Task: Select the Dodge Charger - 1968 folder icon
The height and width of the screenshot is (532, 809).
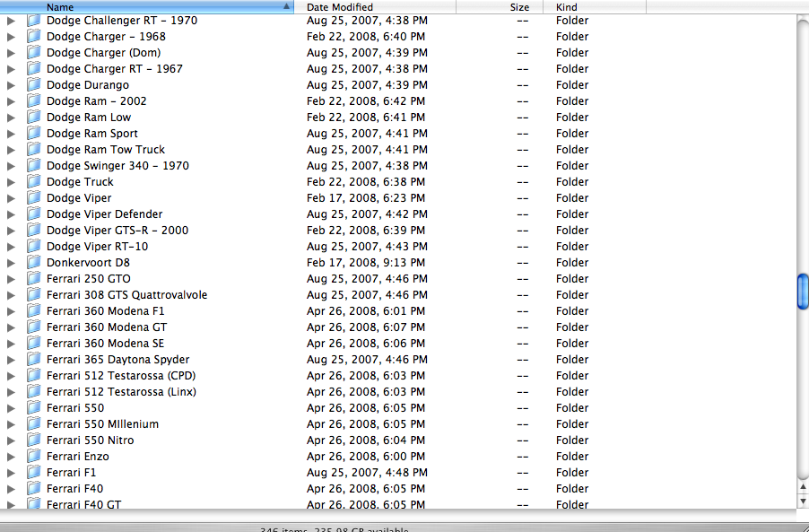Action: (34, 37)
